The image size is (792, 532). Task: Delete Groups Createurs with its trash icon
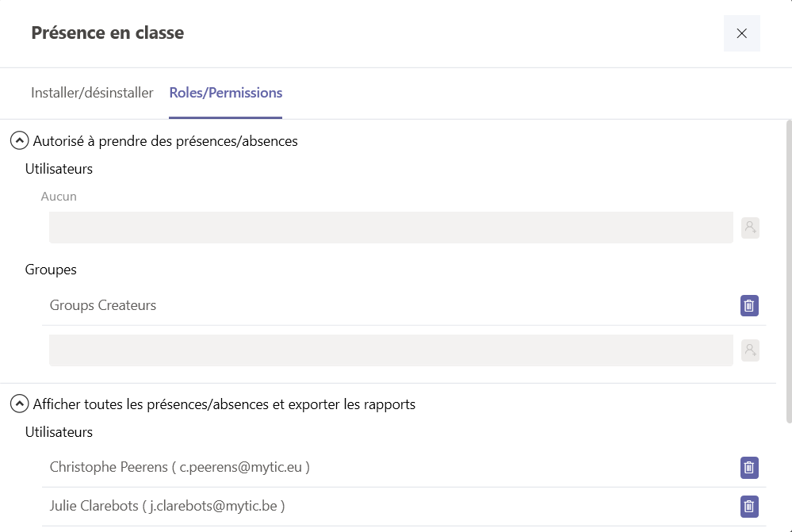(x=749, y=306)
